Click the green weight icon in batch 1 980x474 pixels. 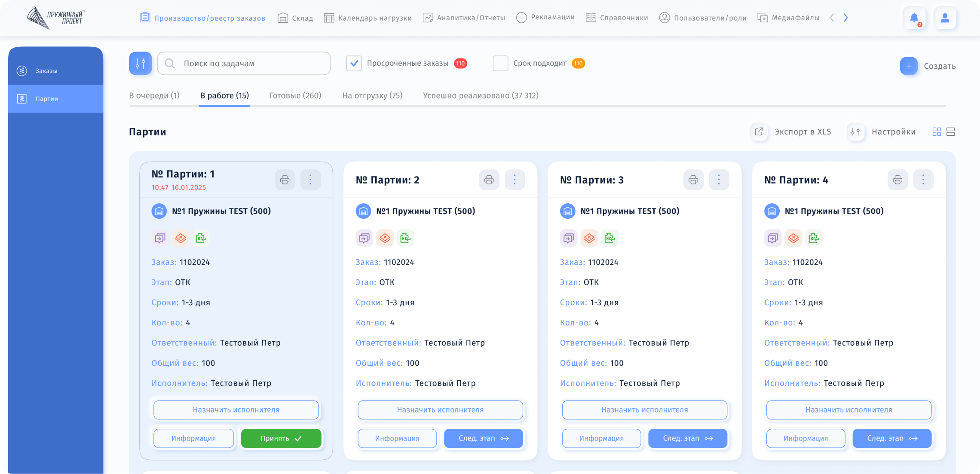(201, 238)
